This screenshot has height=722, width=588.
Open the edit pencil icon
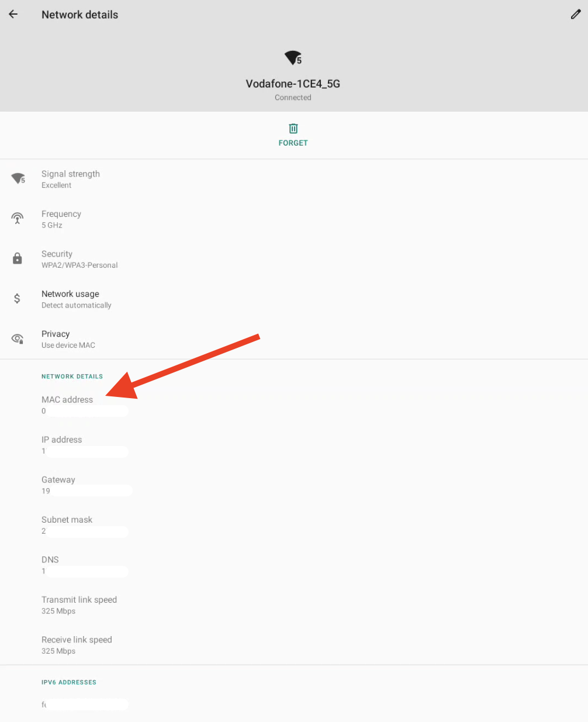(x=576, y=15)
